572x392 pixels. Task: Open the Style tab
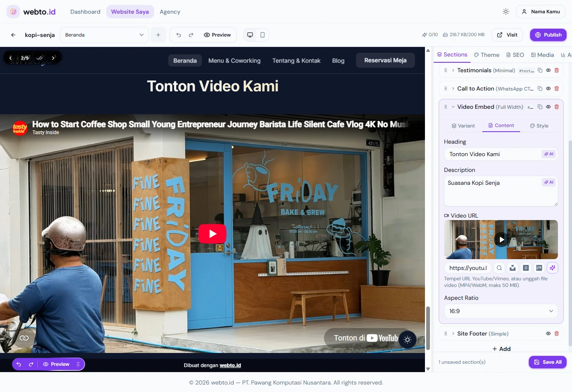click(539, 126)
